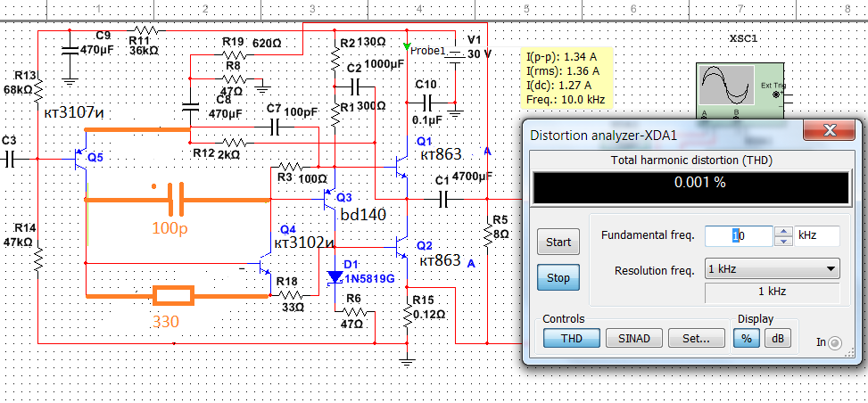Open the Set... controls dialog
868x403 pixels.
(697, 338)
